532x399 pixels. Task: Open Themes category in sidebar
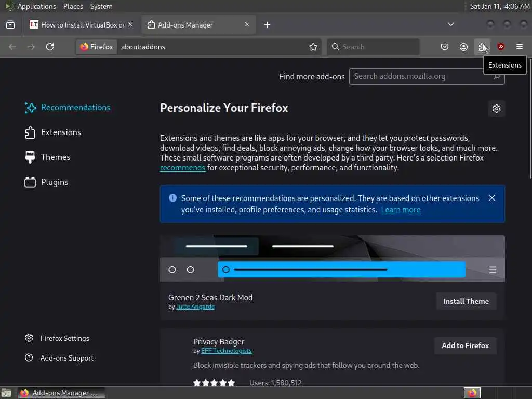click(48, 157)
